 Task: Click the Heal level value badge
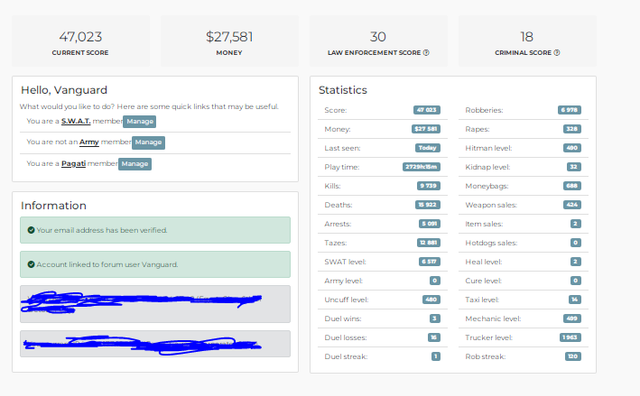point(576,262)
